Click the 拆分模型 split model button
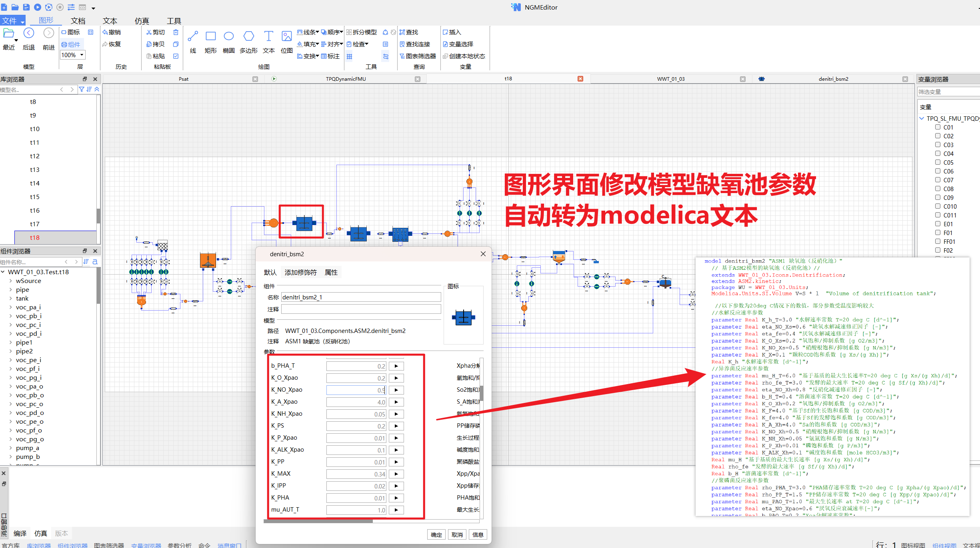This screenshot has height=548, width=980. (362, 32)
